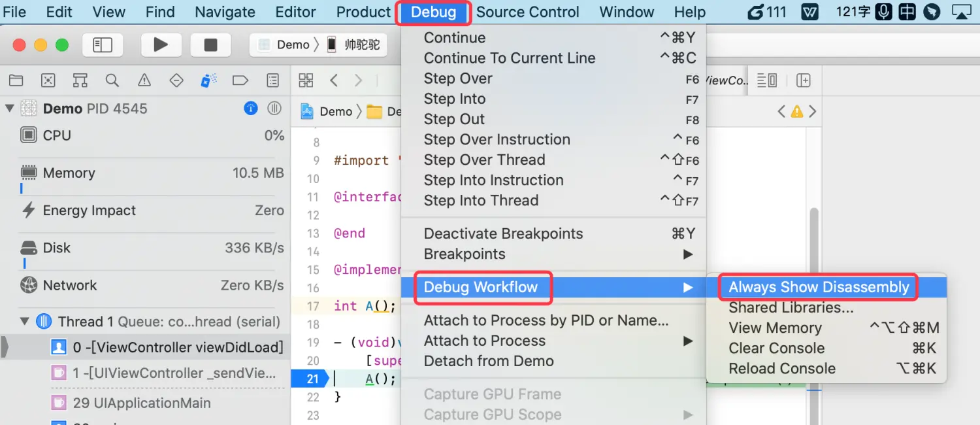Image resolution: width=980 pixels, height=425 pixels.
Task: Open the Breakpoint navigator icon
Action: pos(240,80)
